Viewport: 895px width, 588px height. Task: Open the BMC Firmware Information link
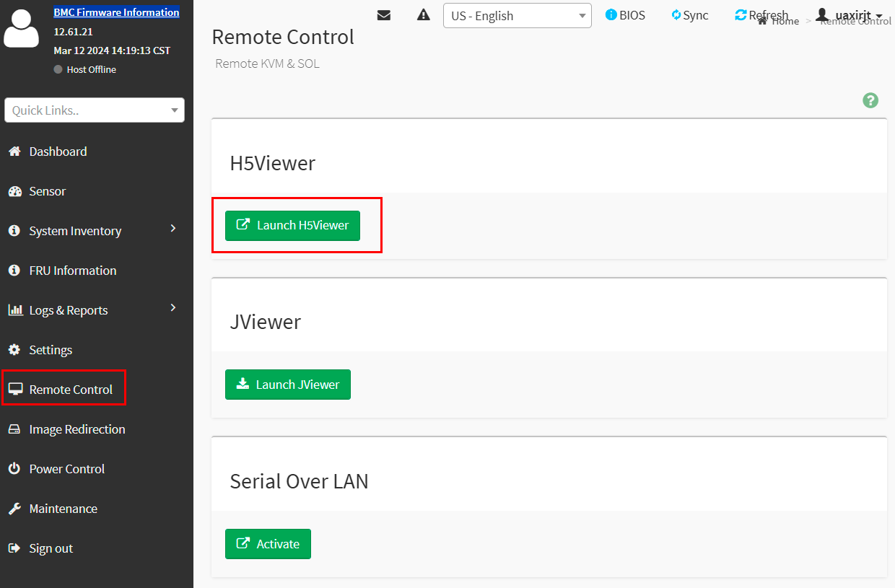pos(116,12)
